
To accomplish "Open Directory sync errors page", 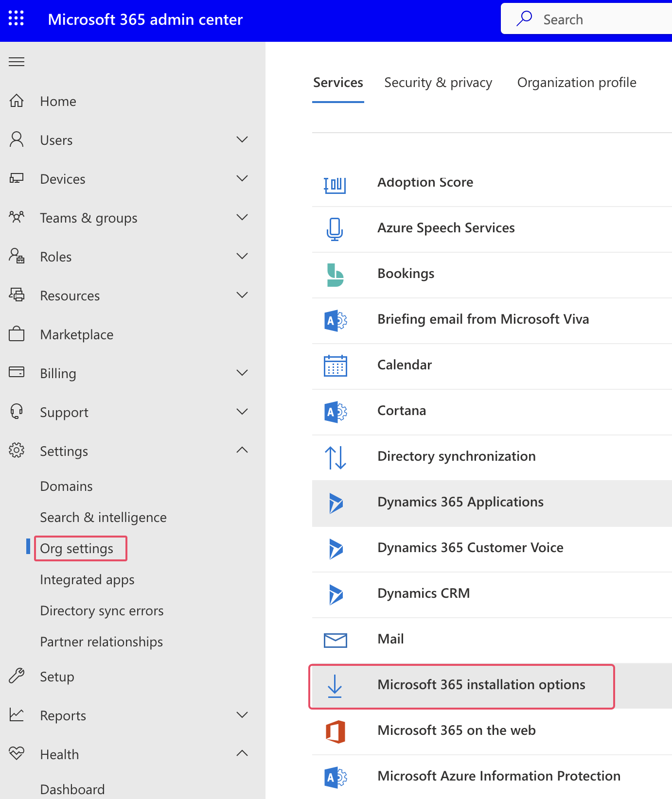I will pyautogui.click(x=102, y=611).
